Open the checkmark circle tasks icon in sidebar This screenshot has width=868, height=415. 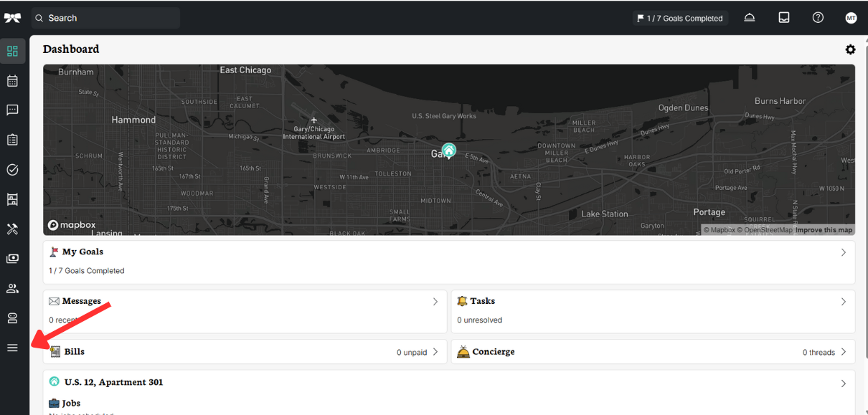coord(12,170)
